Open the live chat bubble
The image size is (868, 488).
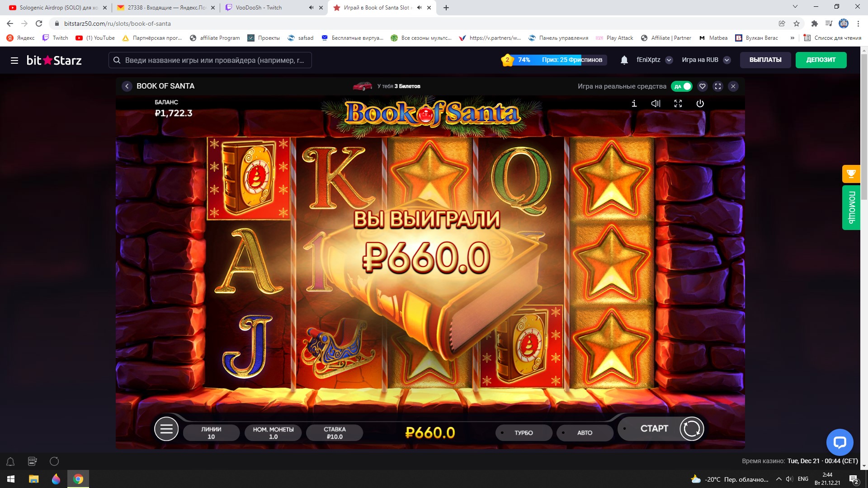pyautogui.click(x=840, y=442)
